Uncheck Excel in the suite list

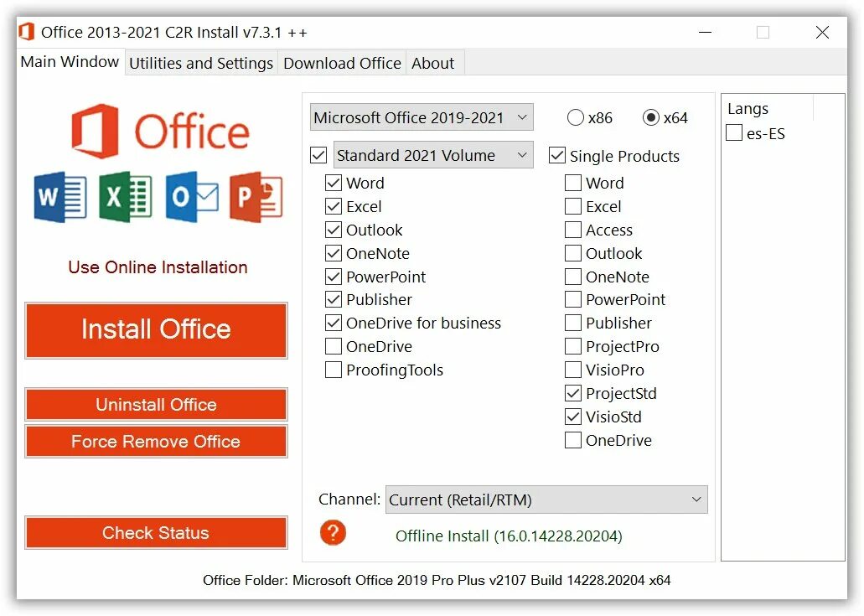pos(334,207)
